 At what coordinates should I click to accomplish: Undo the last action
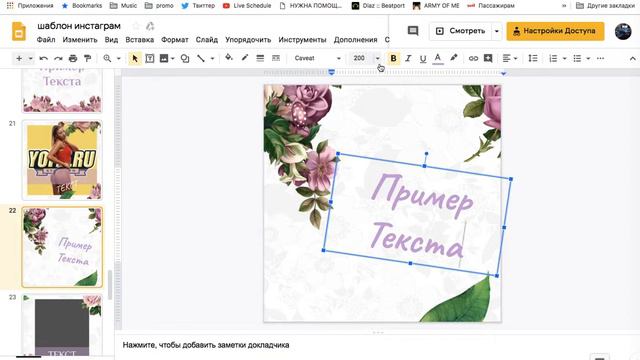(44, 58)
